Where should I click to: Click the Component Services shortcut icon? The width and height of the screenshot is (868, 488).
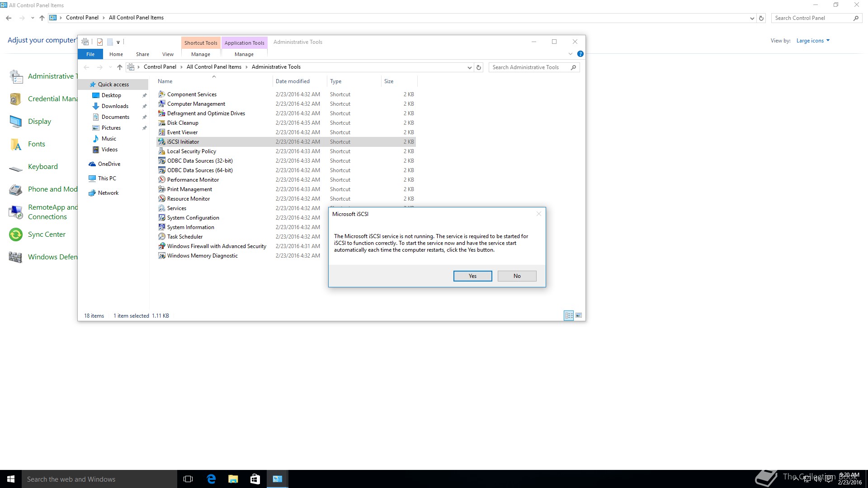[x=161, y=94]
